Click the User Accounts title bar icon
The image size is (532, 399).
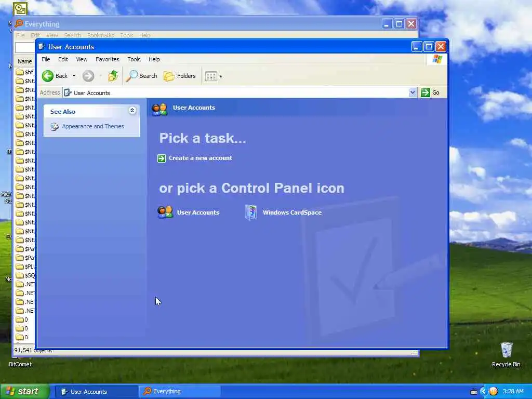click(42, 46)
